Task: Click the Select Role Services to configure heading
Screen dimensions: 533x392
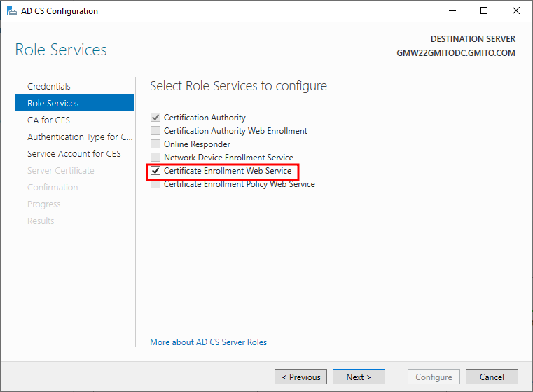Action: coord(238,86)
